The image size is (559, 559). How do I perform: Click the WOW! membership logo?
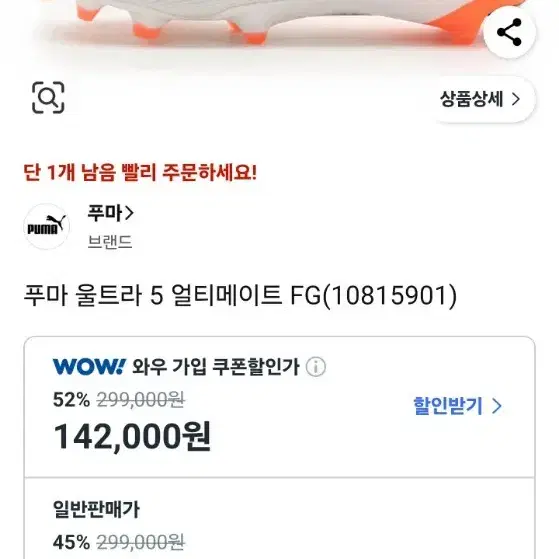tap(89, 366)
